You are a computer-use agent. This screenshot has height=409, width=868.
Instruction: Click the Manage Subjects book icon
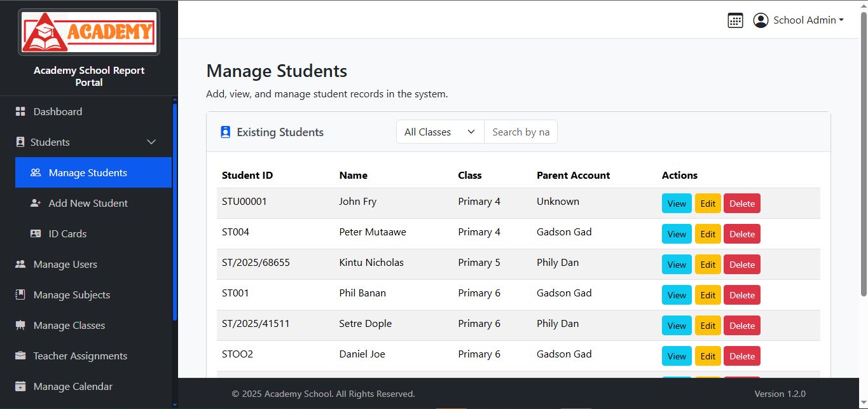tap(20, 295)
